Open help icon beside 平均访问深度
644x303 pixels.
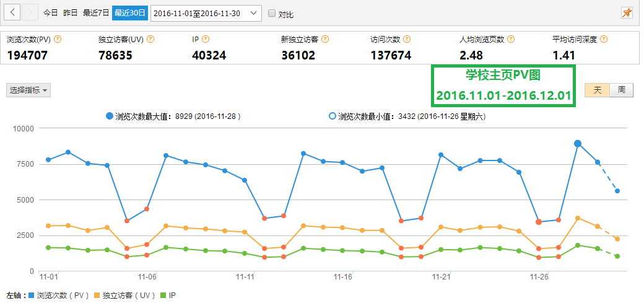pos(604,39)
